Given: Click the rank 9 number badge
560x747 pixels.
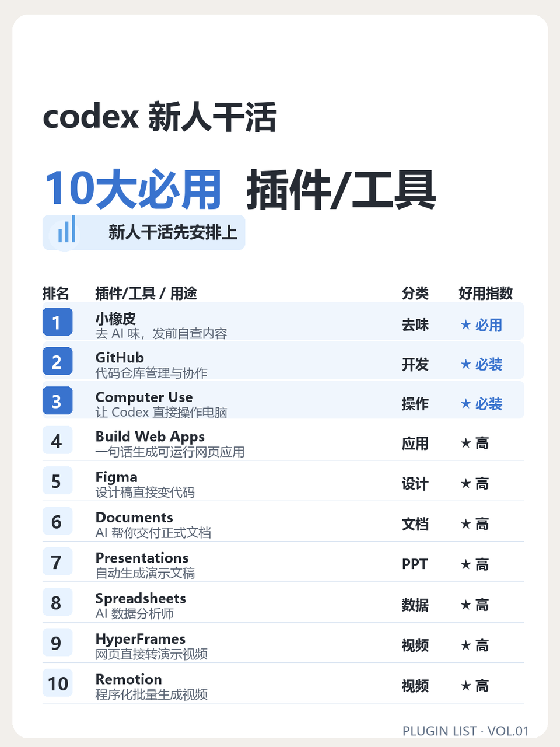Looking at the screenshot, I should (x=57, y=643).
